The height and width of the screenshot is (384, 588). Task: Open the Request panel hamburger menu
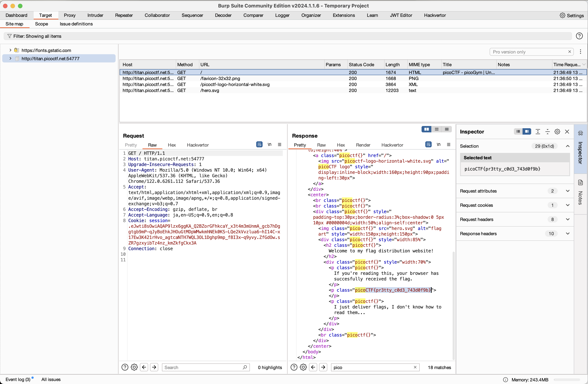[x=279, y=145]
